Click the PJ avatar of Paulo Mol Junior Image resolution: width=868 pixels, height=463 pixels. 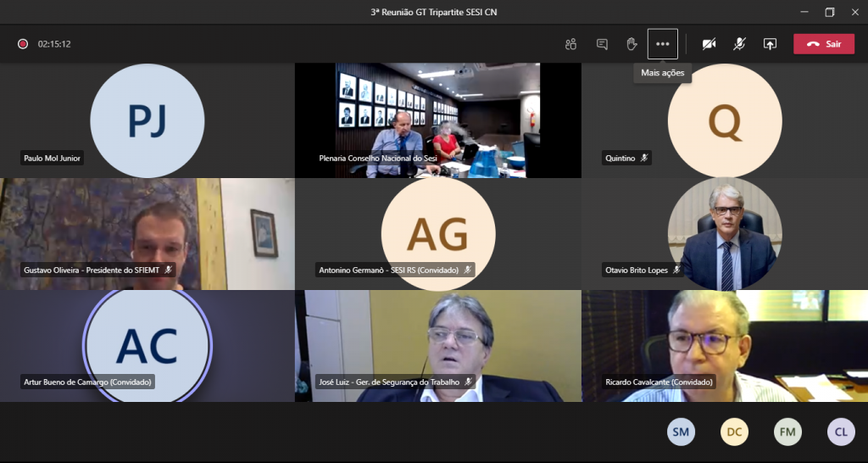pos(147,120)
